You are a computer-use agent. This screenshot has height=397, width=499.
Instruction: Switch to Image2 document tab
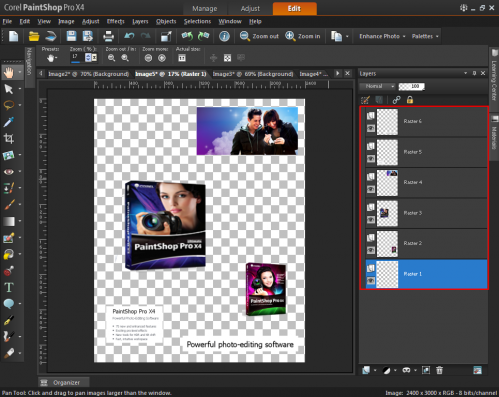pyautogui.click(x=88, y=74)
